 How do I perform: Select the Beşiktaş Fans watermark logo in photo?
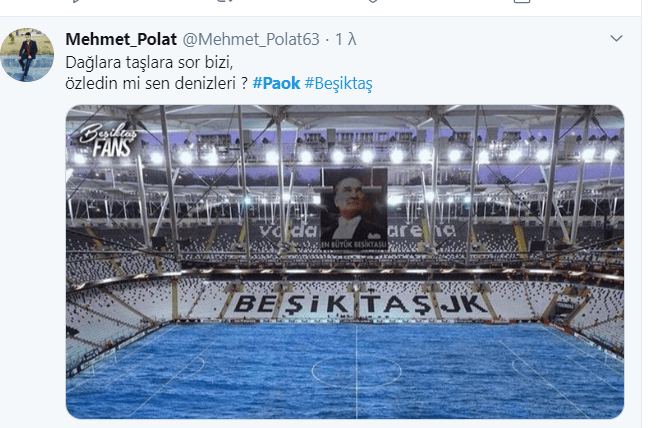click(108, 140)
